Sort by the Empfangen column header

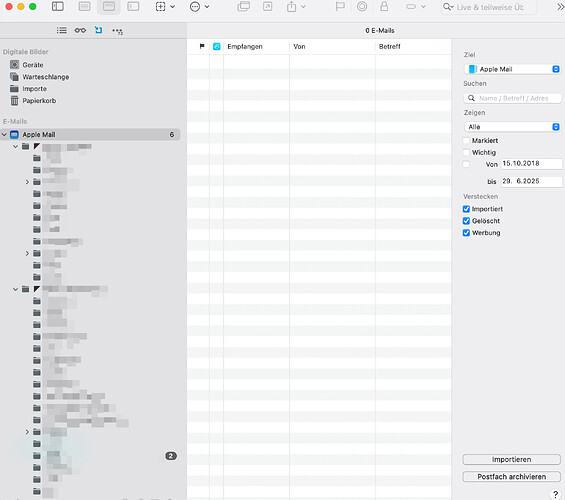(x=245, y=46)
